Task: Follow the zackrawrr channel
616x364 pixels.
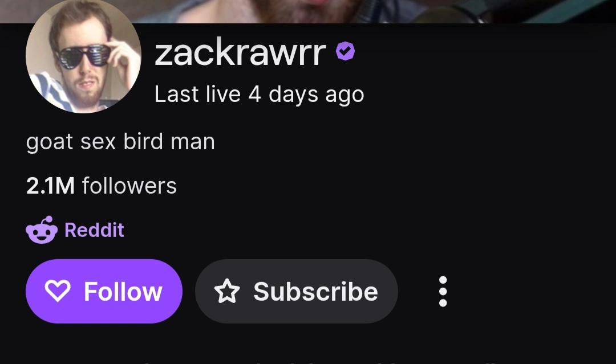Action: click(x=104, y=291)
